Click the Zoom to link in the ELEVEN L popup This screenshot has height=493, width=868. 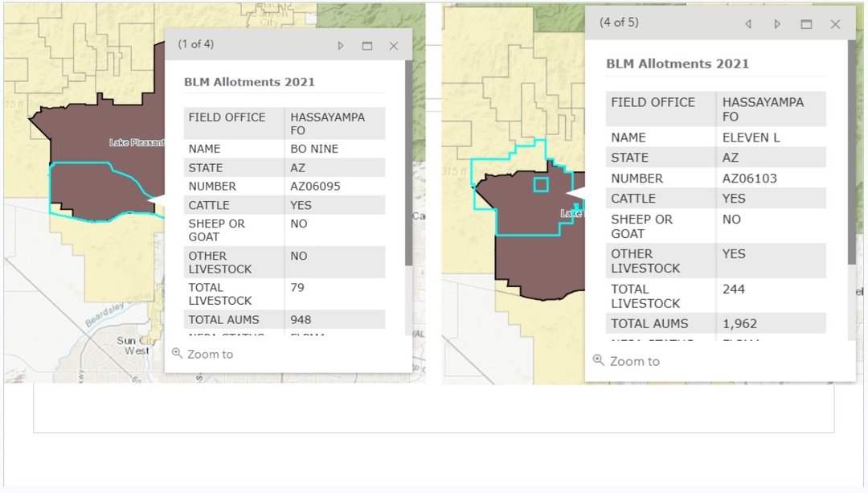634,361
